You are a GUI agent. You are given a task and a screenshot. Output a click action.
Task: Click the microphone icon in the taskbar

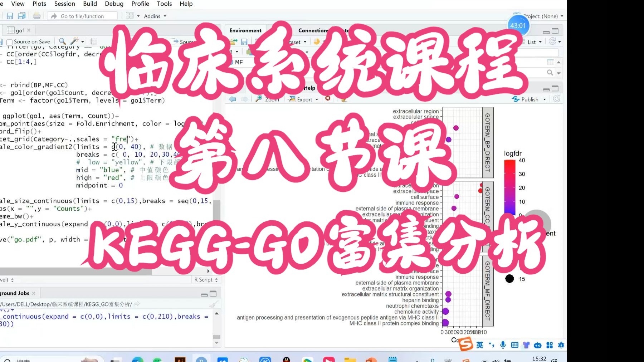click(502, 344)
